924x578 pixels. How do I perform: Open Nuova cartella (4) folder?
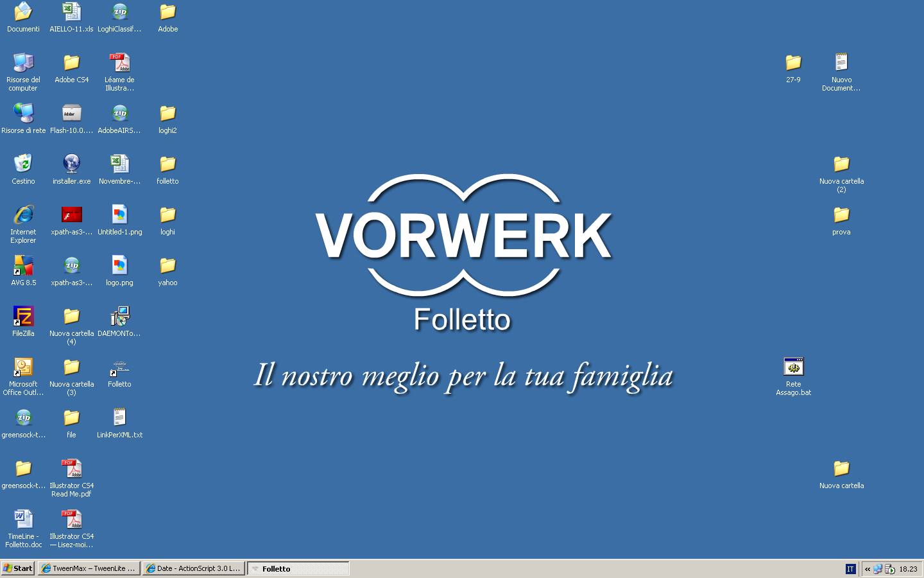tap(71, 316)
